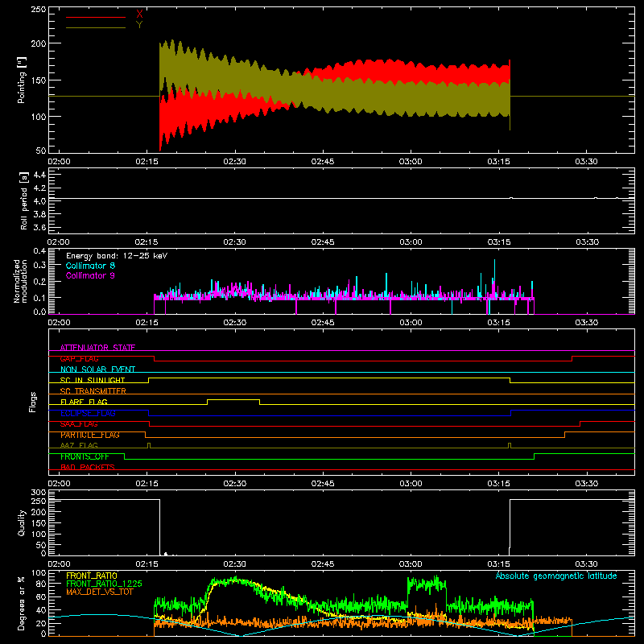Viewport: 644px width, 644px height.
Task: Click the FLARE_FLAG label
Action: pyautogui.click(x=84, y=402)
